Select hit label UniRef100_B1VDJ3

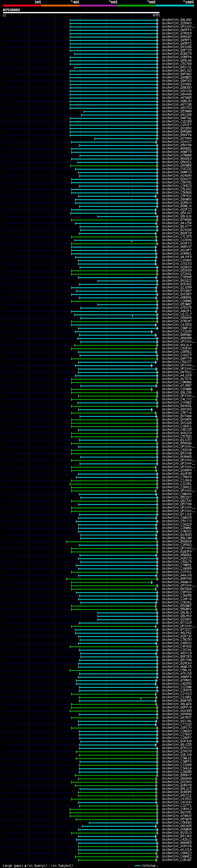click(177, 833)
